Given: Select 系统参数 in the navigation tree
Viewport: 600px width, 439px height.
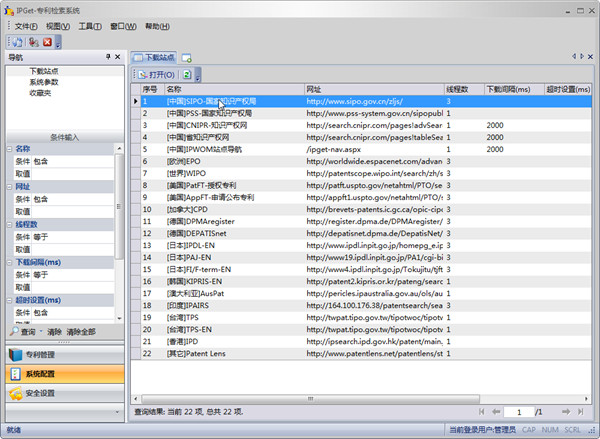Looking at the screenshot, I should point(44,82).
